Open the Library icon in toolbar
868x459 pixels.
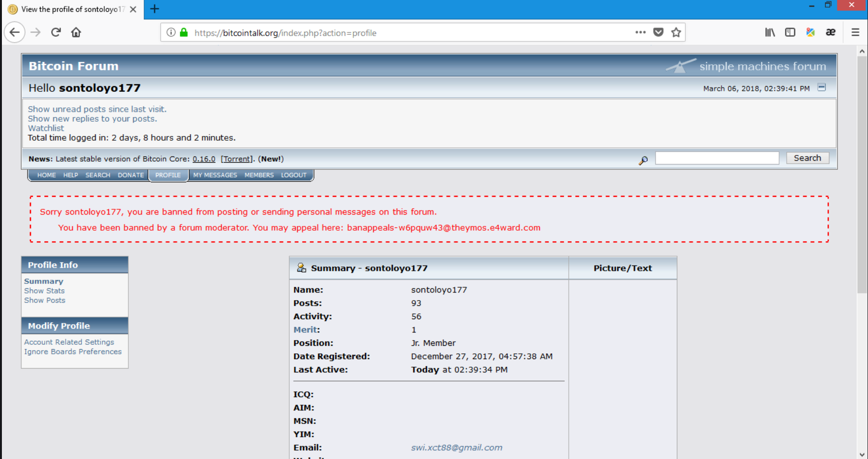coord(770,32)
